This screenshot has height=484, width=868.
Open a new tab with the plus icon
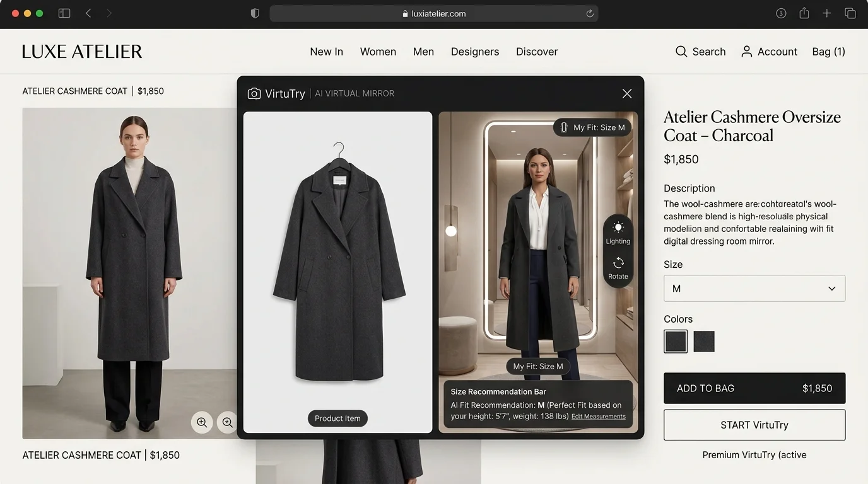827,13
